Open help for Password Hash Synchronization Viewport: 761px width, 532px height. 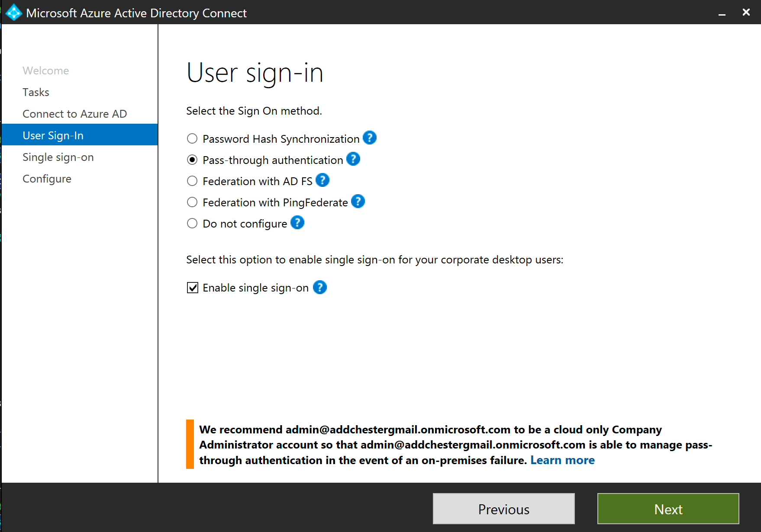(369, 138)
